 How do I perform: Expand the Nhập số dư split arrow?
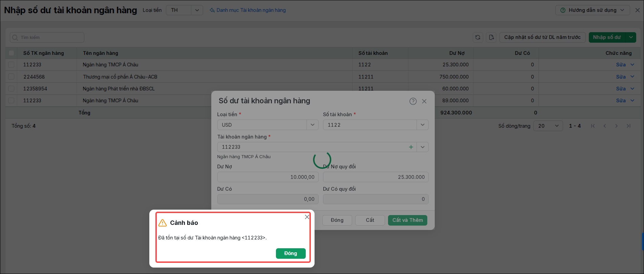click(x=631, y=37)
